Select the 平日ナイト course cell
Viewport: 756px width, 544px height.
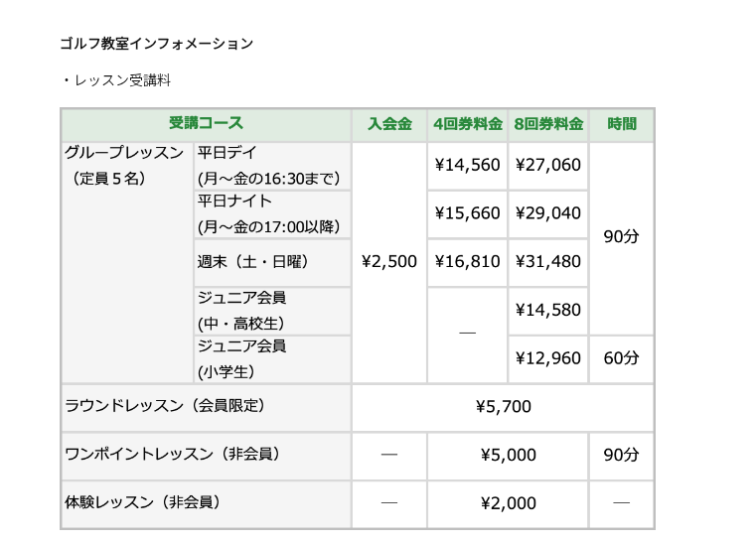point(272,213)
